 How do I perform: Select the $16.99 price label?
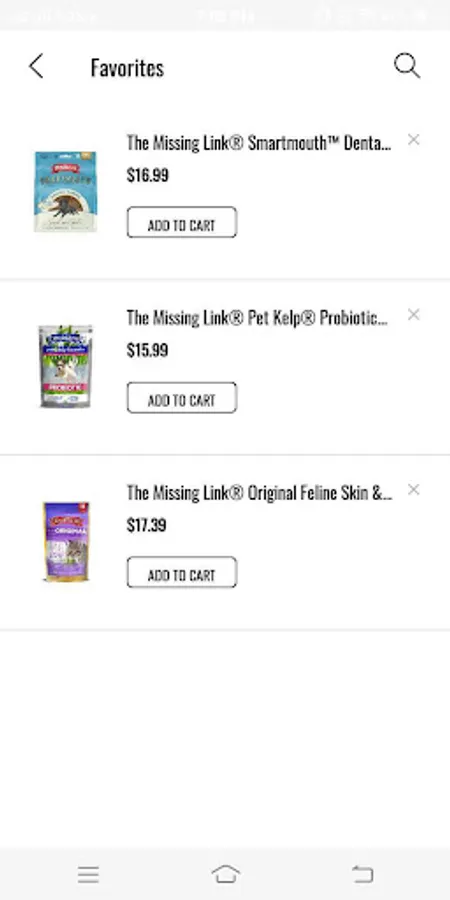click(148, 175)
